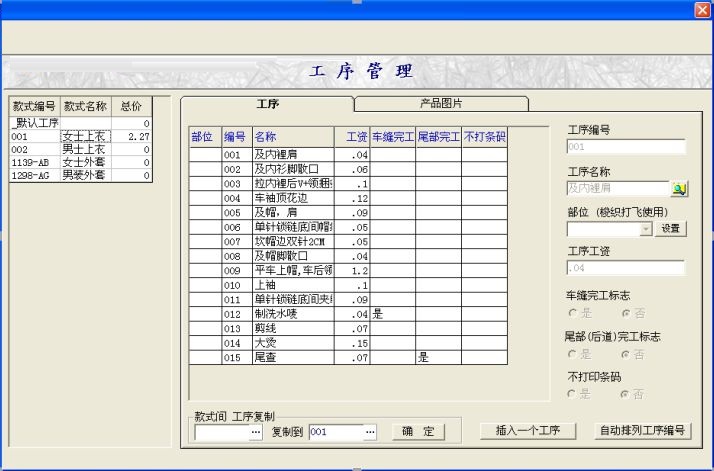Screen dimensions: 714x471
Task: Select process row 坎帽边双针2CM
Action: pyautogui.click(x=348, y=241)
